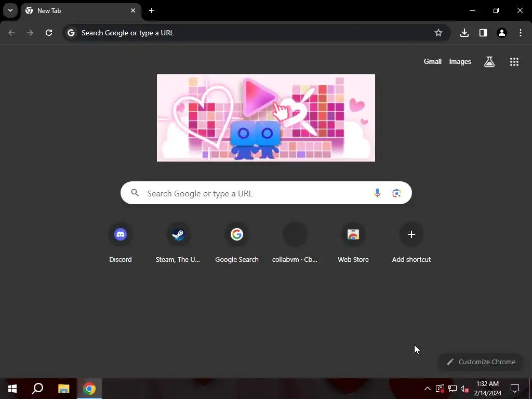Open the Discord shortcut
This screenshot has height=399, width=532.
coord(121,243)
